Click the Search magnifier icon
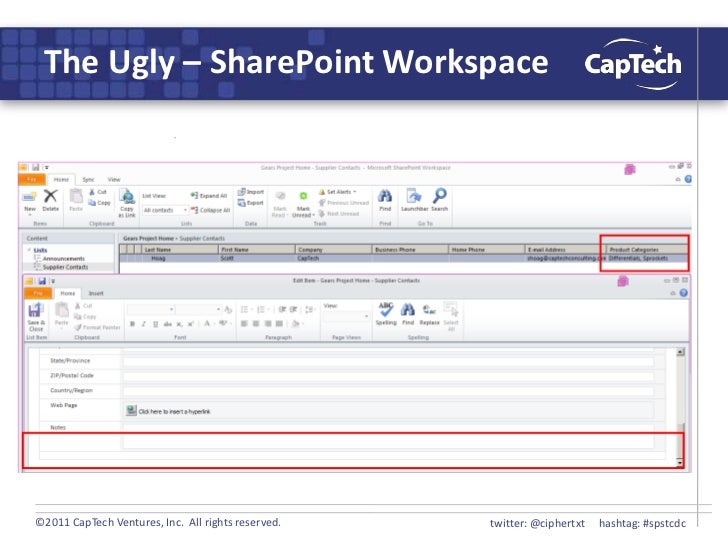 (439, 200)
